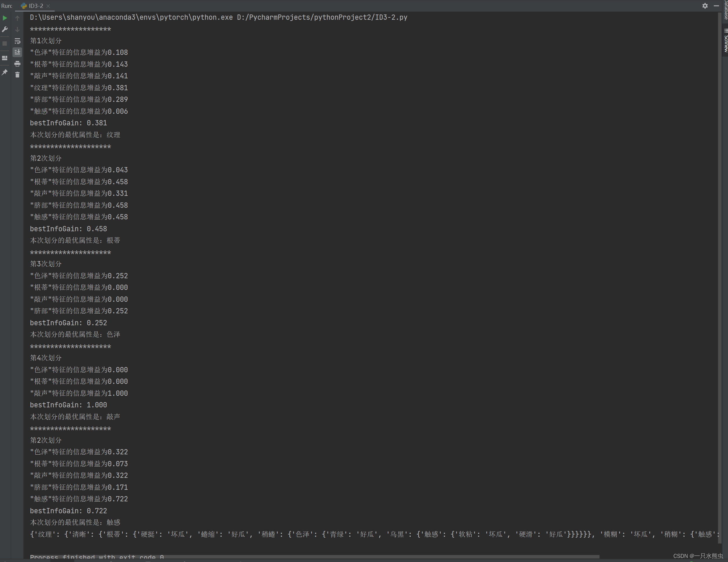Click "本次划分的最优属性是：敲声" line
Image resolution: width=728 pixels, height=562 pixels.
tap(75, 417)
